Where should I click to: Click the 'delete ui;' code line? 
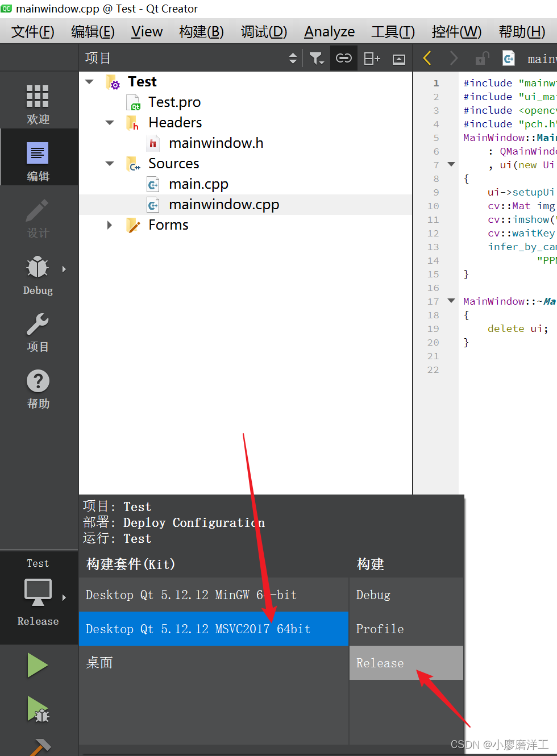518,329
